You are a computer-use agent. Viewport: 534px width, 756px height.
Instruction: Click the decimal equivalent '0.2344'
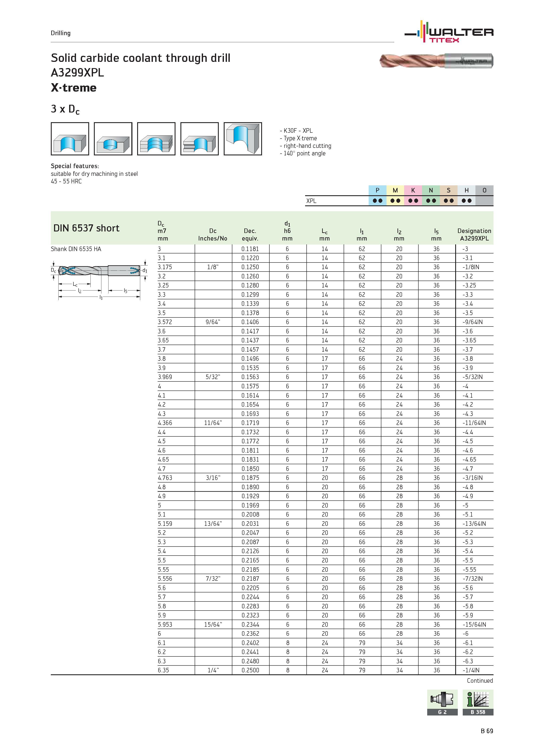250,624
